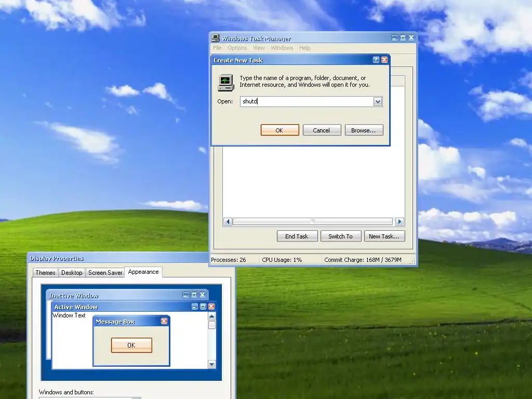The image size is (532, 399).
Task: Click the Inactive Window preview title bar
Action: tap(127, 295)
